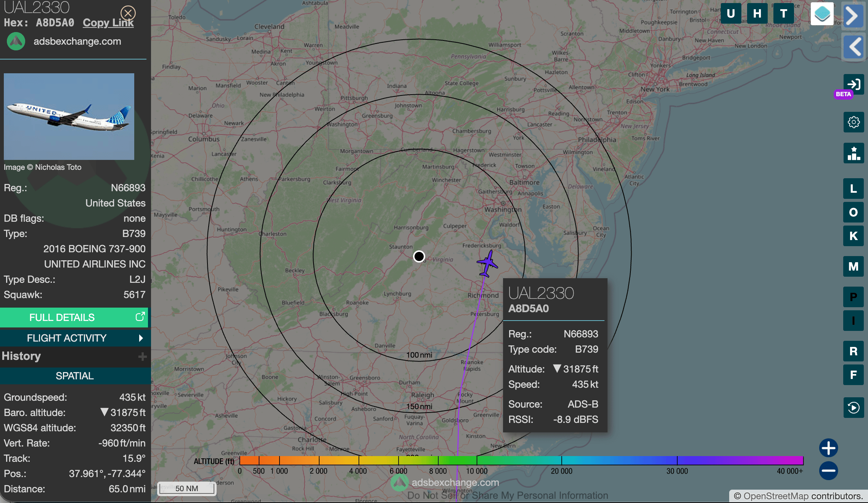Zoom out with the minus button
This screenshot has width=868, height=503.
click(x=828, y=471)
